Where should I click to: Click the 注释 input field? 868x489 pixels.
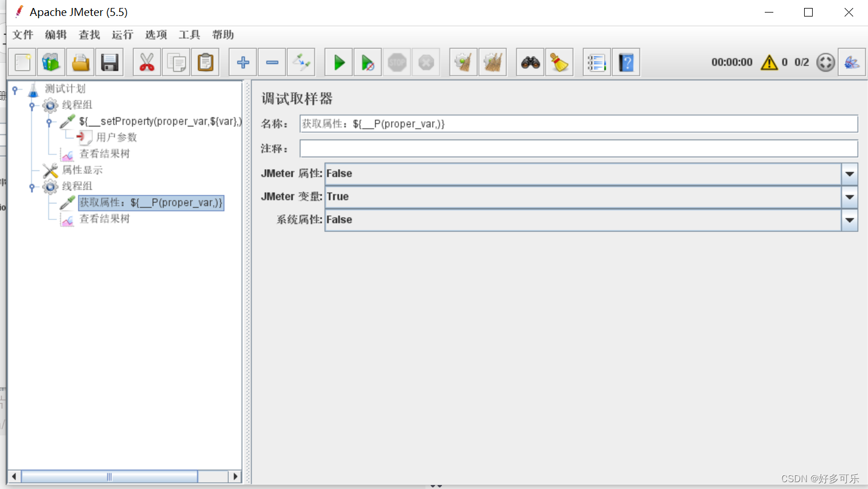pos(579,149)
